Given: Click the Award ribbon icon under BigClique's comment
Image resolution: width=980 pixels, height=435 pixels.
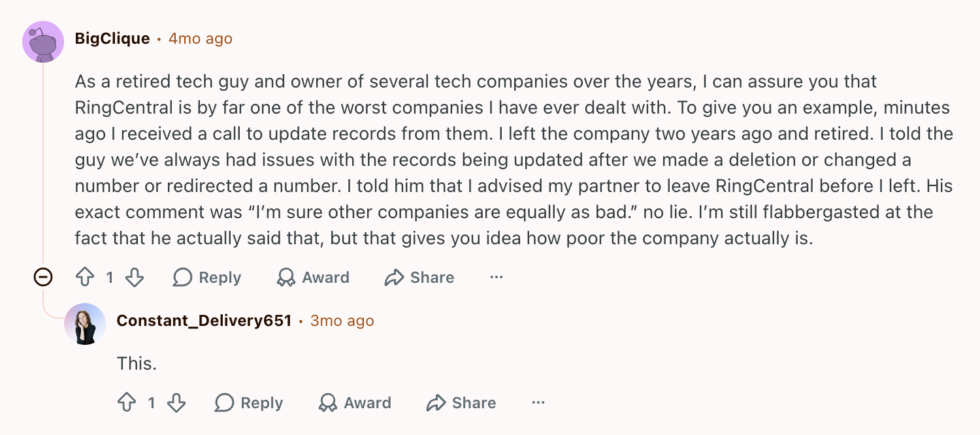Looking at the screenshot, I should [x=286, y=278].
